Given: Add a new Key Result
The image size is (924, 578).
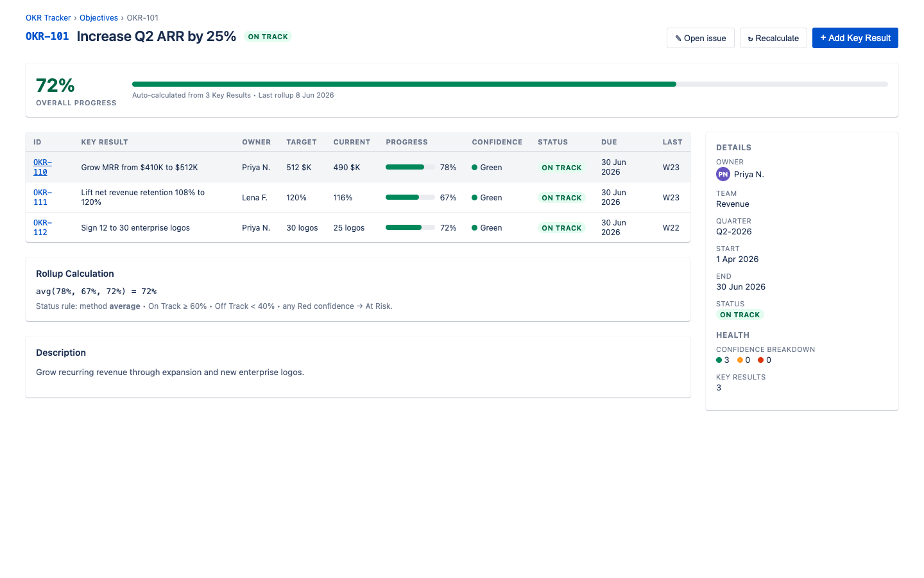Looking at the screenshot, I should 855,38.
